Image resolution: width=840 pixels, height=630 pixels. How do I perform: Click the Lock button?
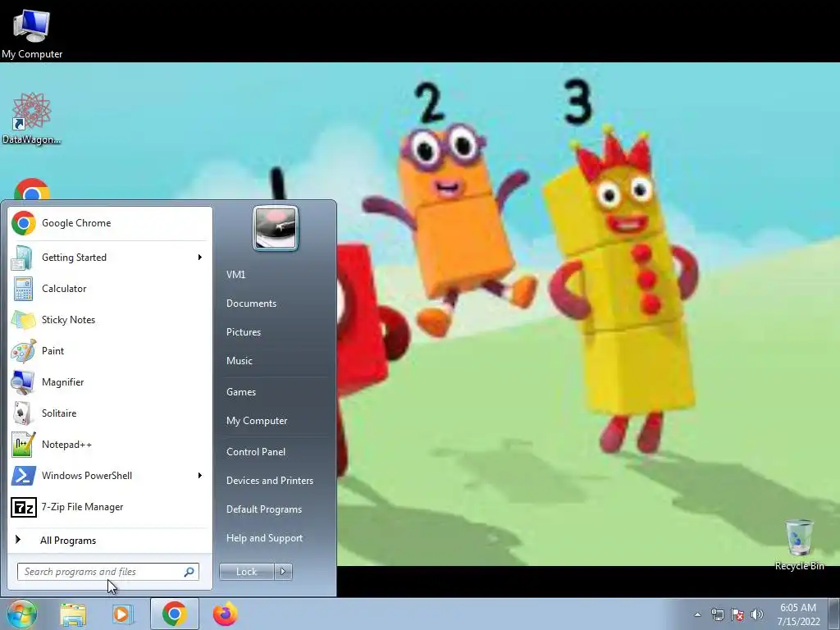[x=247, y=572]
